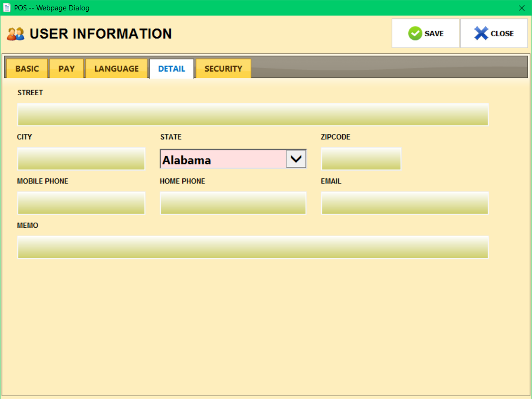Click the green checkmark icon on Save
The height and width of the screenshot is (399, 532).
[x=415, y=33]
